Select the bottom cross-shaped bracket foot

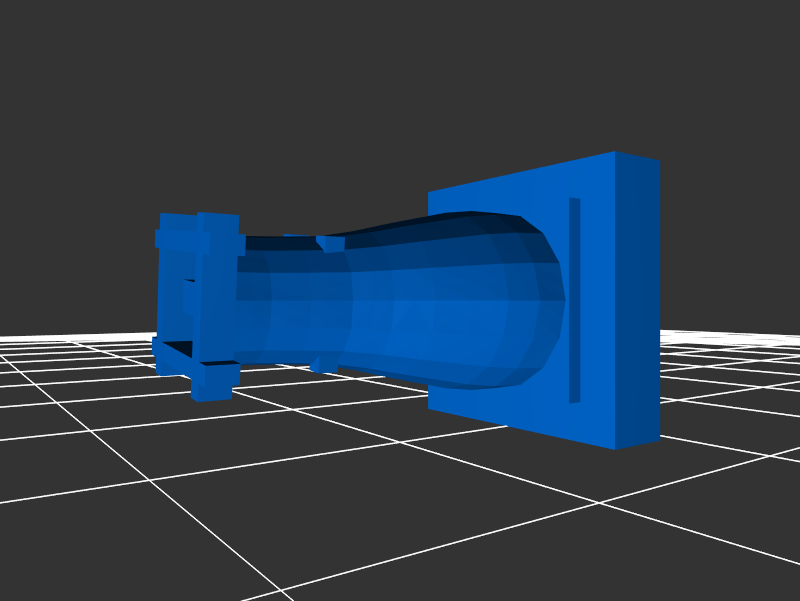pos(213,381)
